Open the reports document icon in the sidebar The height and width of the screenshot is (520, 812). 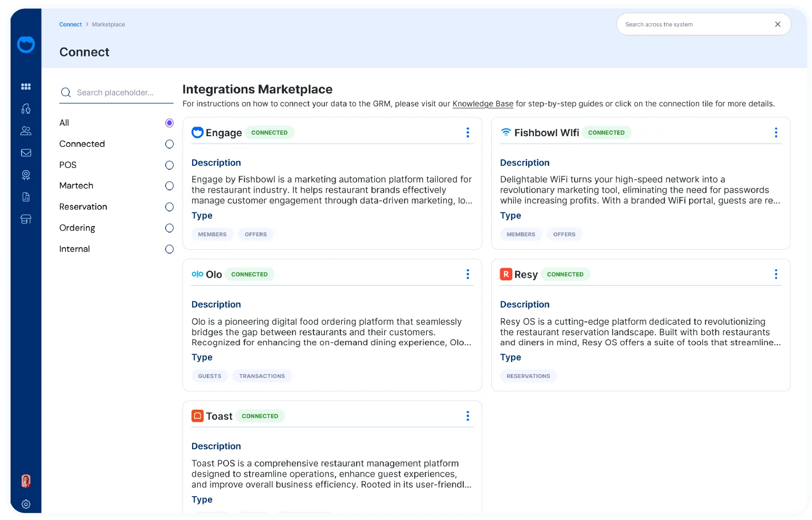(x=26, y=197)
